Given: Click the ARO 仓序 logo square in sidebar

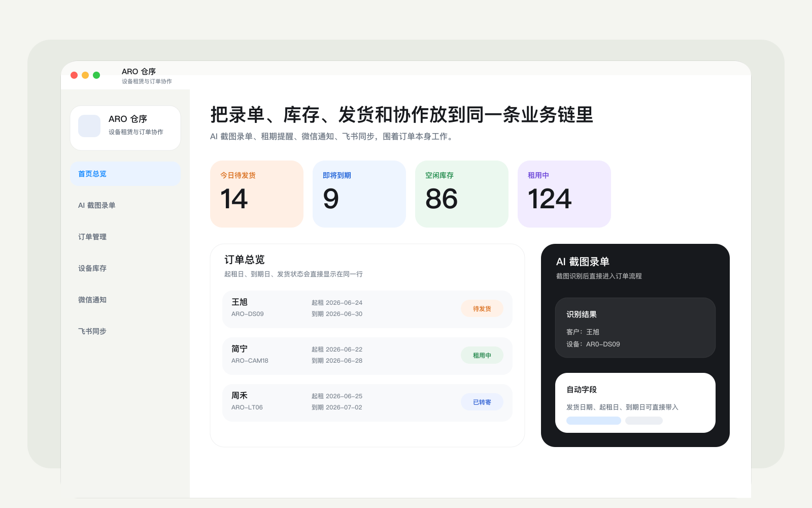Looking at the screenshot, I should pos(89,126).
